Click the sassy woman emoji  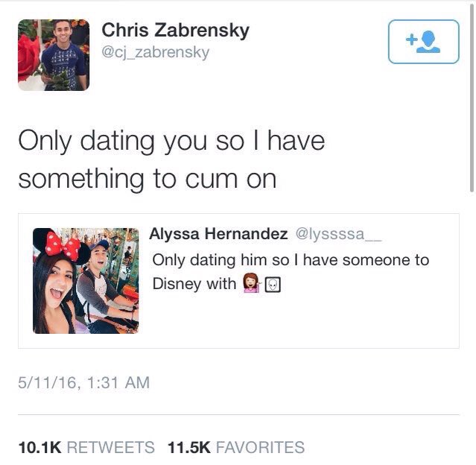[x=251, y=283]
